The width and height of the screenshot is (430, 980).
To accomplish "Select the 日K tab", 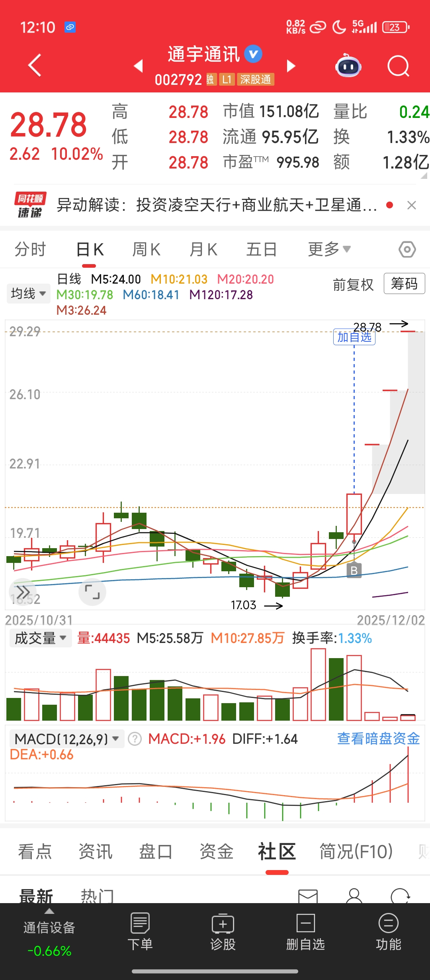I will coord(90,250).
